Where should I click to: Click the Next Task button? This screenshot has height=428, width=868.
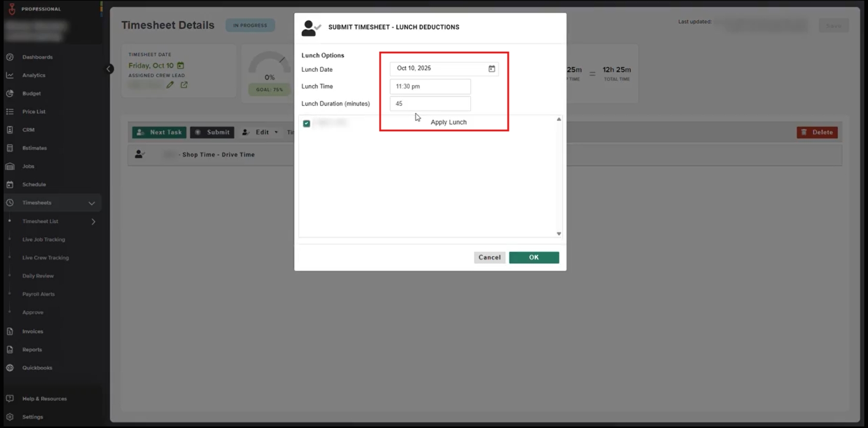(x=159, y=132)
